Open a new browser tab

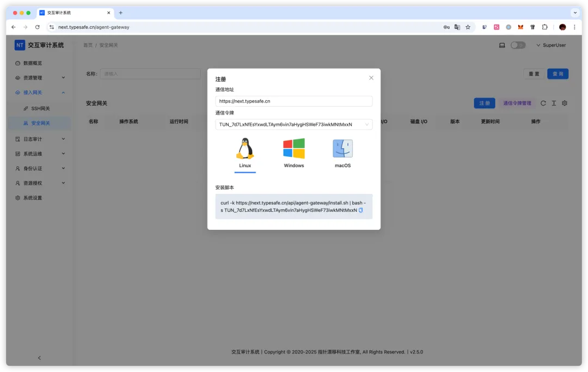pos(120,13)
